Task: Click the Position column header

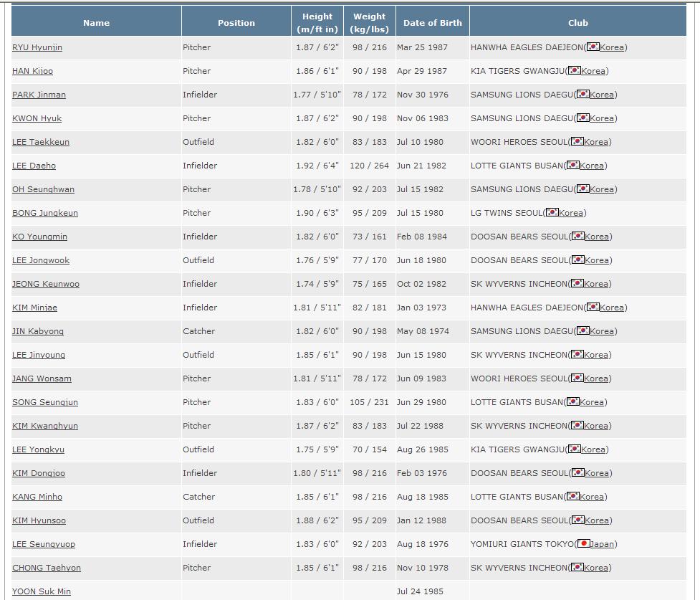Action: click(236, 22)
